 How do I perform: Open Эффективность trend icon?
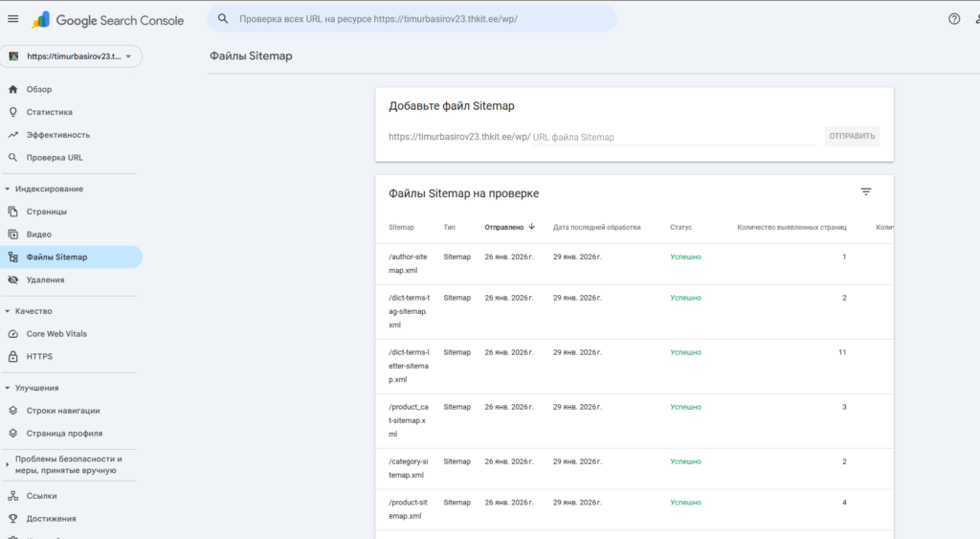point(12,135)
